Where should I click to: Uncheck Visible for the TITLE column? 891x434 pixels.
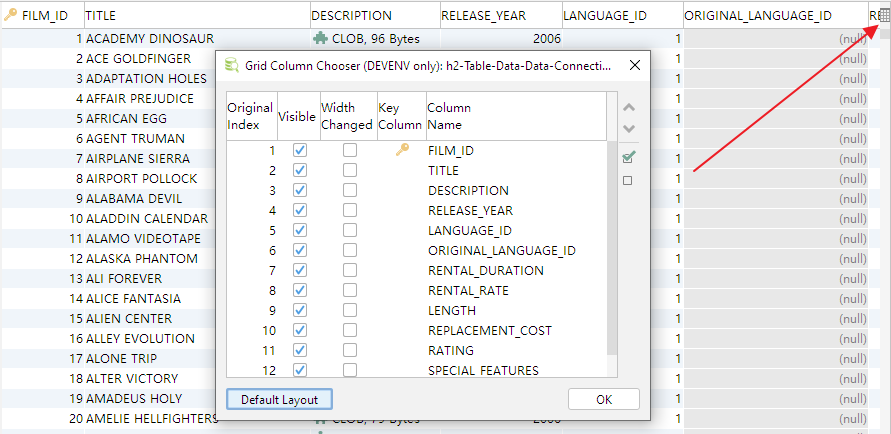point(299,170)
